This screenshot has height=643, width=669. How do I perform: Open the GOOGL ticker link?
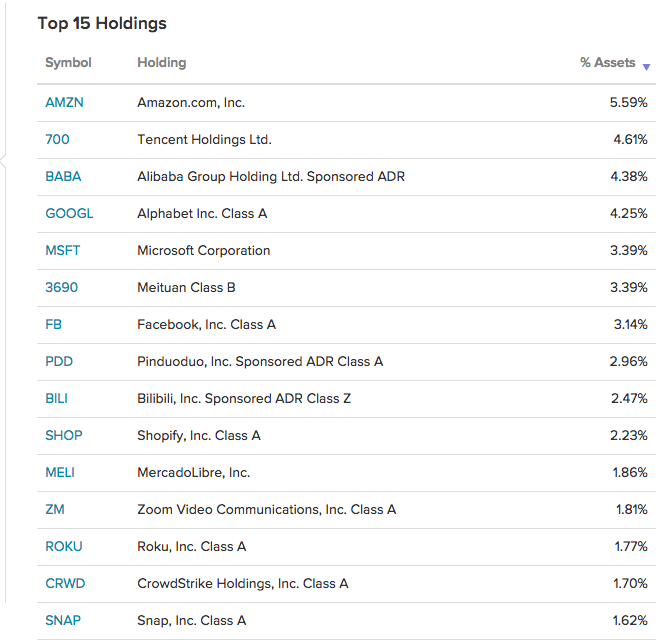point(69,213)
